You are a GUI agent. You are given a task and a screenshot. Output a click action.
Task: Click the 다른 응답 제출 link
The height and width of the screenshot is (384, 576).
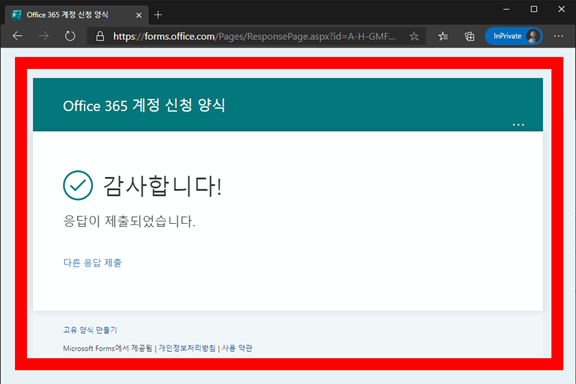[92, 263]
